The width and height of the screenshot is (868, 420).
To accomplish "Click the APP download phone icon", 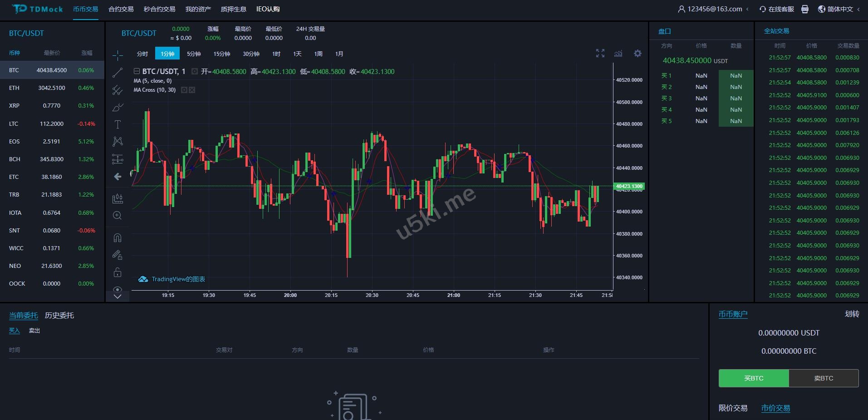I will 804,9.
